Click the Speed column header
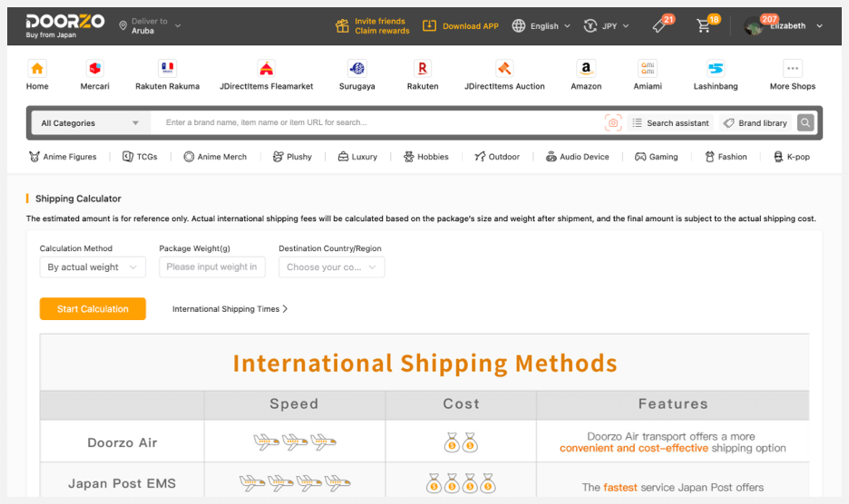 [295, 404]
